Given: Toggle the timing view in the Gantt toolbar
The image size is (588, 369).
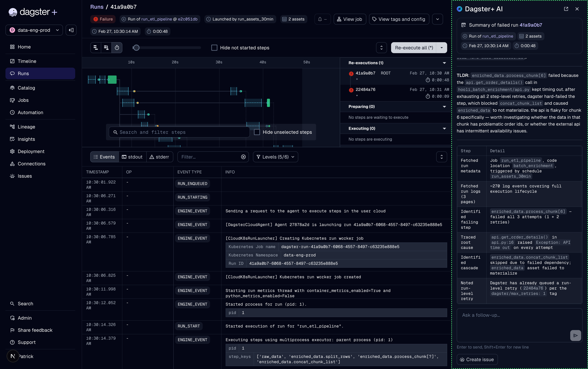Looking at the screenshot, I should (x=117, y=48).
